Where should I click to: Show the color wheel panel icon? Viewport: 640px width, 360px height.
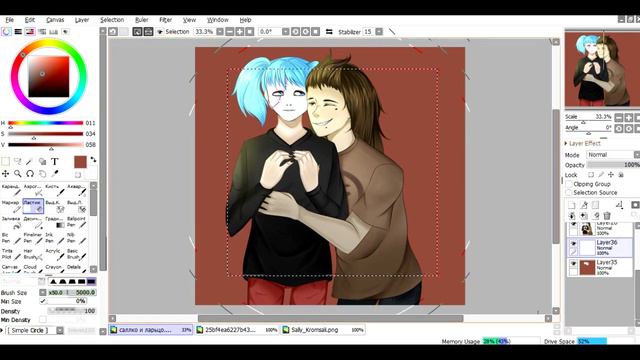pos(6,31)
